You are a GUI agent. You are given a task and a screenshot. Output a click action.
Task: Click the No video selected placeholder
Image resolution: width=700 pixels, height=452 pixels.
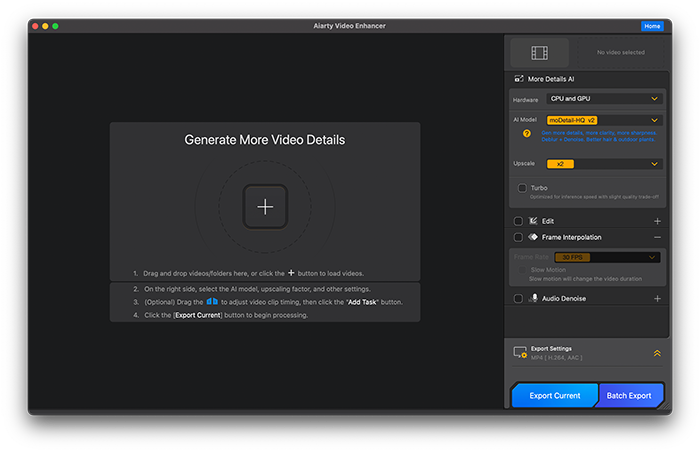pyautogui.click(x=621, y=53)
